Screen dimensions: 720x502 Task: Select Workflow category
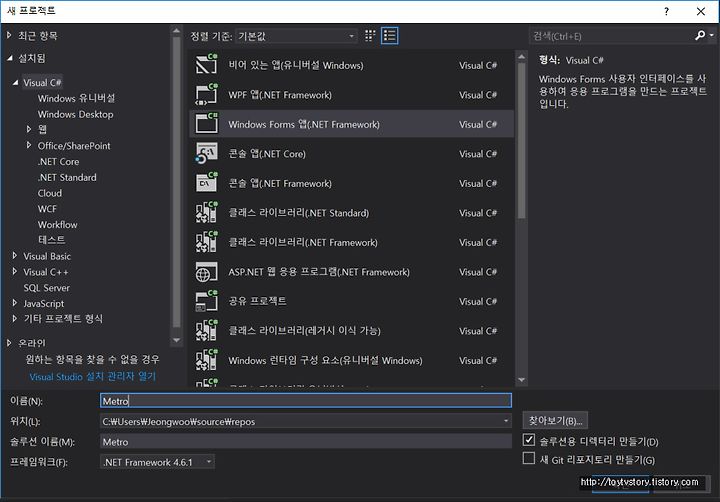57,225
